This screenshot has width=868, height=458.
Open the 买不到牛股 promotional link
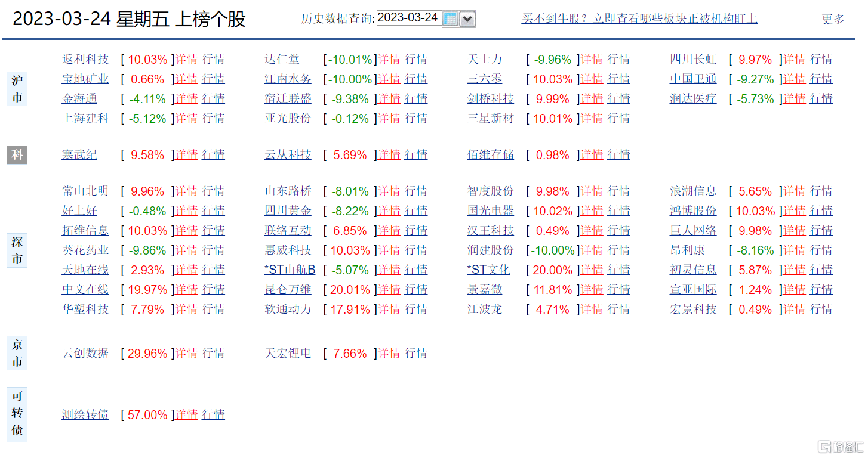639,18
